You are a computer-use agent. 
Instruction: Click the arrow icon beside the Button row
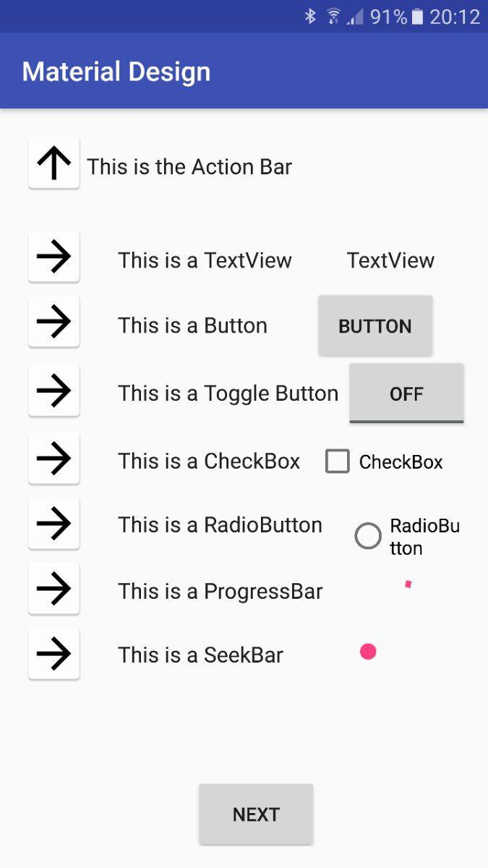[53, 321]
